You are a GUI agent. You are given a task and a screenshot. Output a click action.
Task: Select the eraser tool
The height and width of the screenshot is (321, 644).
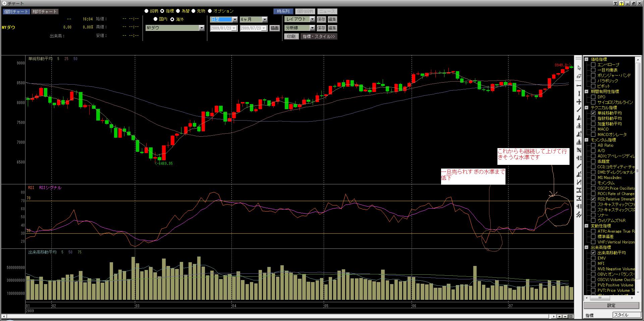click(x=579, y=77)
